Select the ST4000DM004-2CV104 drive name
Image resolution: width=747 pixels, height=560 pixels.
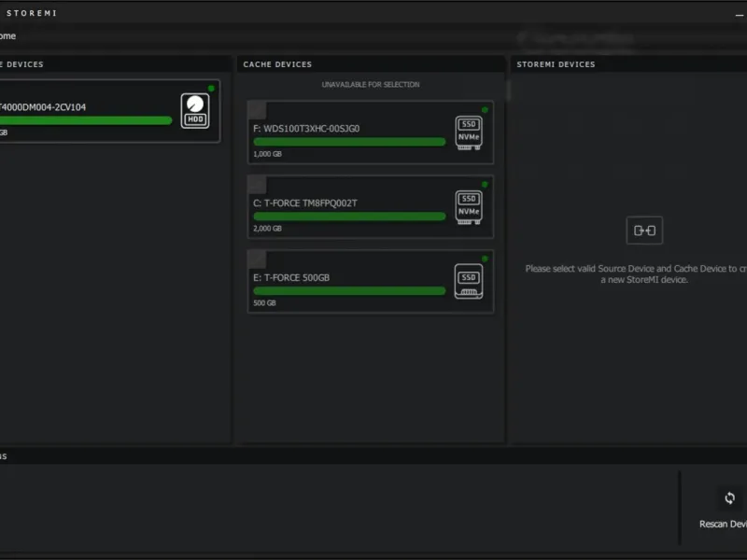coord(43,107)
